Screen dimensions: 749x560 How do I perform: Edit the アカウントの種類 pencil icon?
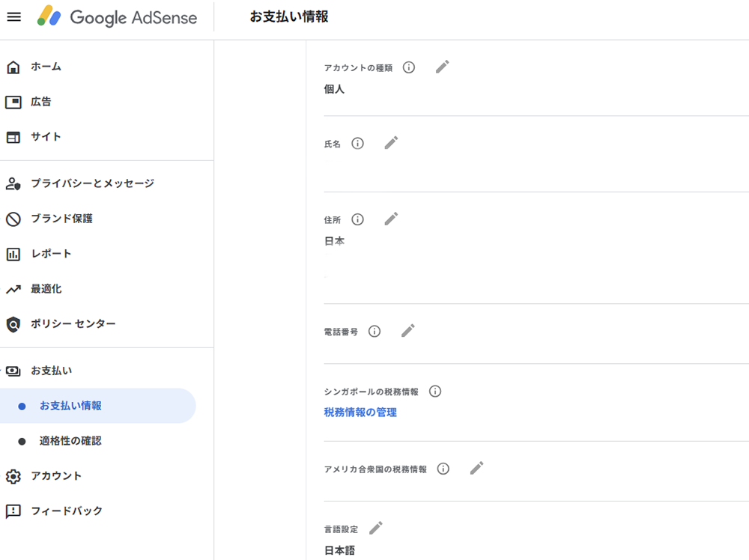tap(443, 67)
